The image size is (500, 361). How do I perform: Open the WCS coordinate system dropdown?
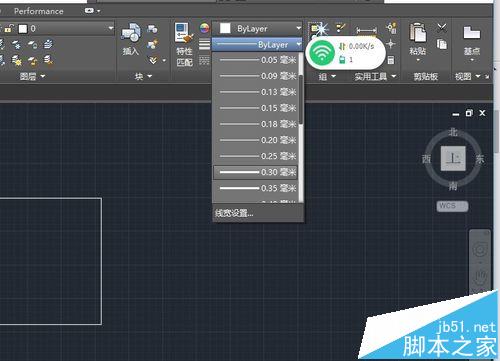coord(453,206)
